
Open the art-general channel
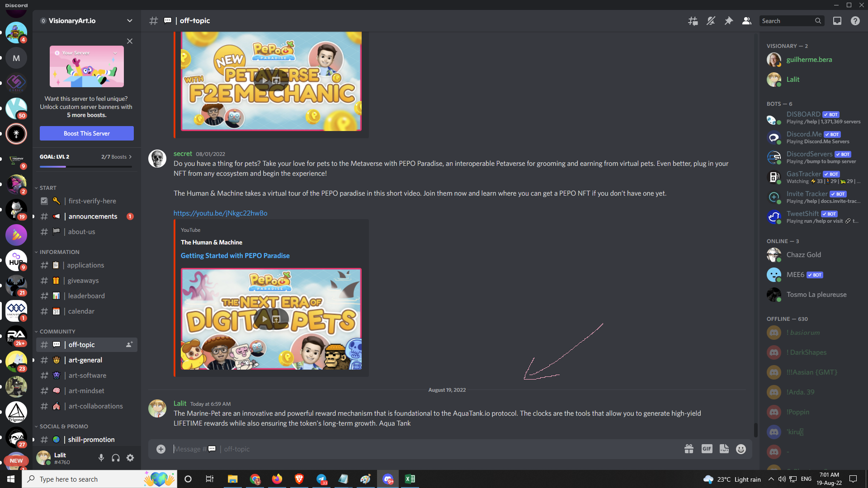tap(87, 360)
